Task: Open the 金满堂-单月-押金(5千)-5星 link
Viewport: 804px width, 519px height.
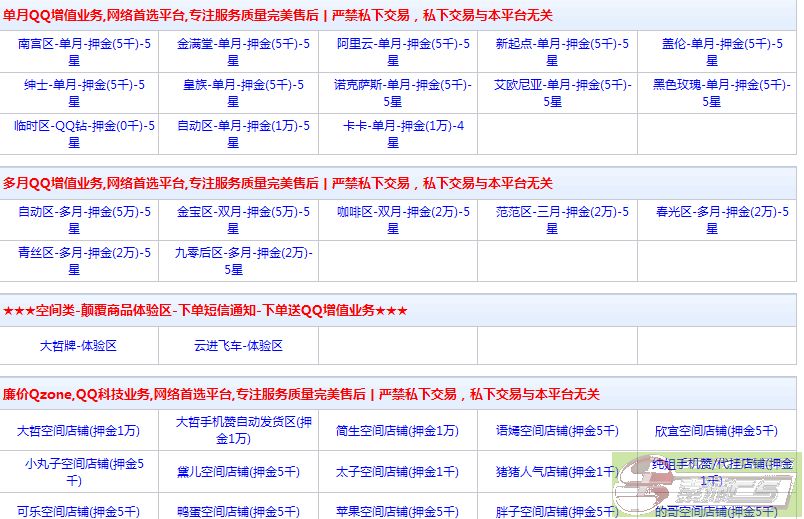Action: point(243,52)
